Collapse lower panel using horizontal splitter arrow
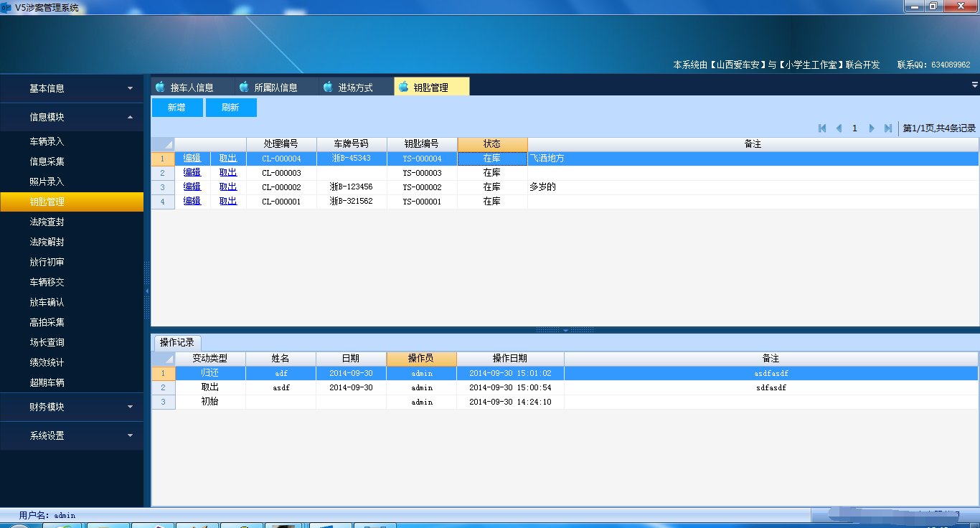Image resolution: width=980 pixels, height=528 pixels. [565, 330]
